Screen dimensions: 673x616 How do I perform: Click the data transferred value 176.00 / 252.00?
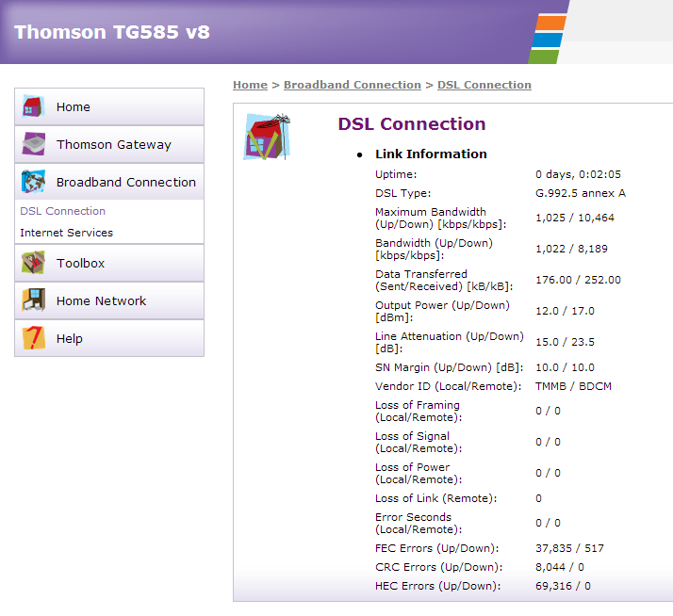click(x=578, y=280)
